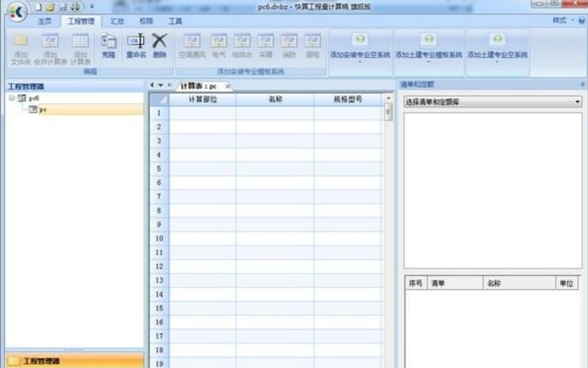
Task: Open 添加安装专业空系统 dropdown button
Action: tap(360, 48)
